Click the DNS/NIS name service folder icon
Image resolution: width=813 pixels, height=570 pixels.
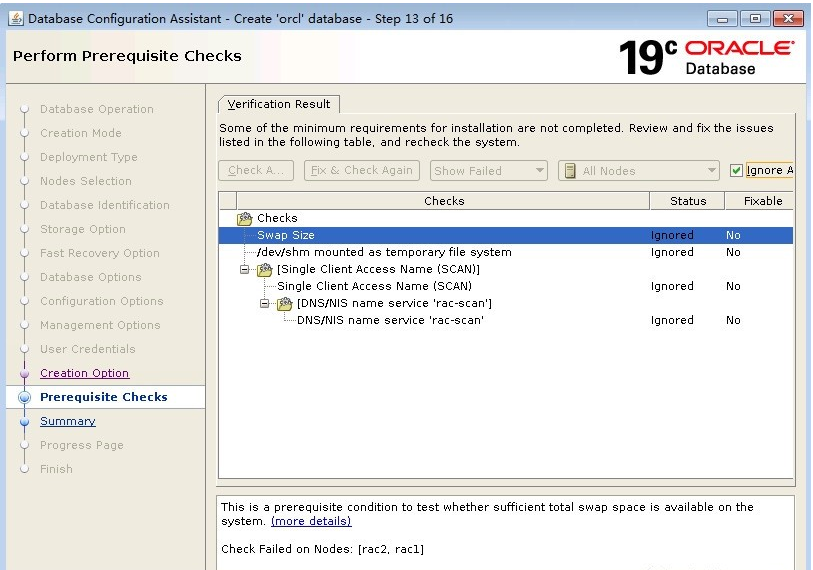285,303
